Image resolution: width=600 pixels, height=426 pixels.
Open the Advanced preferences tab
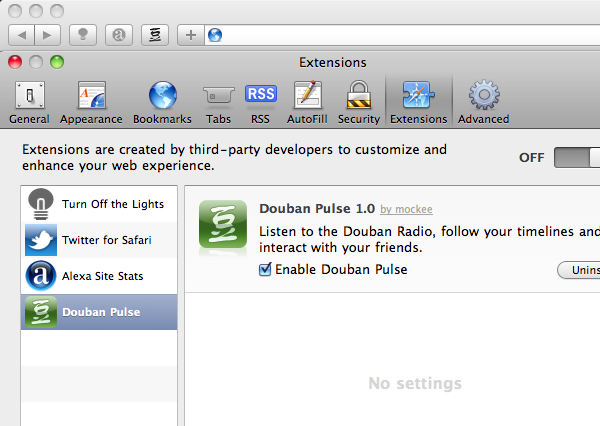click(484, 103)
